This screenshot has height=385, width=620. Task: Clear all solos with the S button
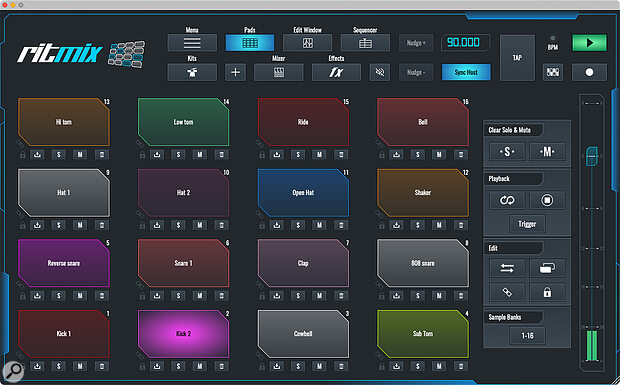507,151
